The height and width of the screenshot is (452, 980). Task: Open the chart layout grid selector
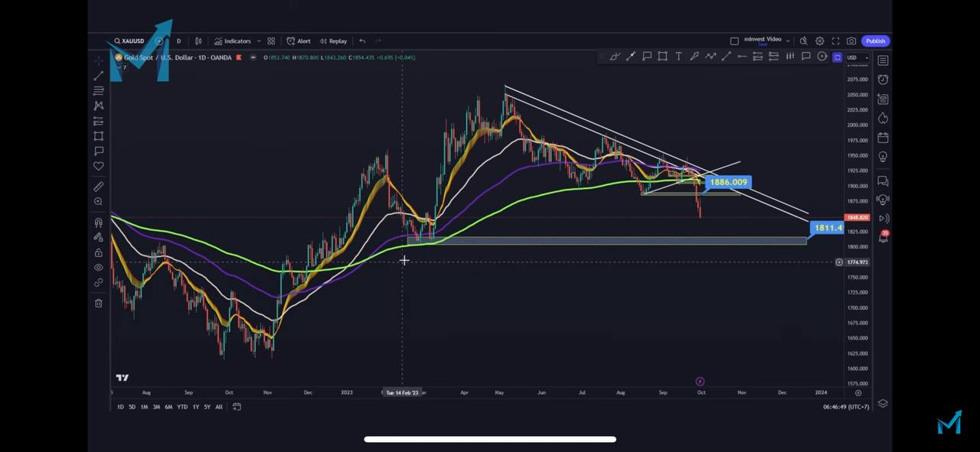tap(734, 41)
